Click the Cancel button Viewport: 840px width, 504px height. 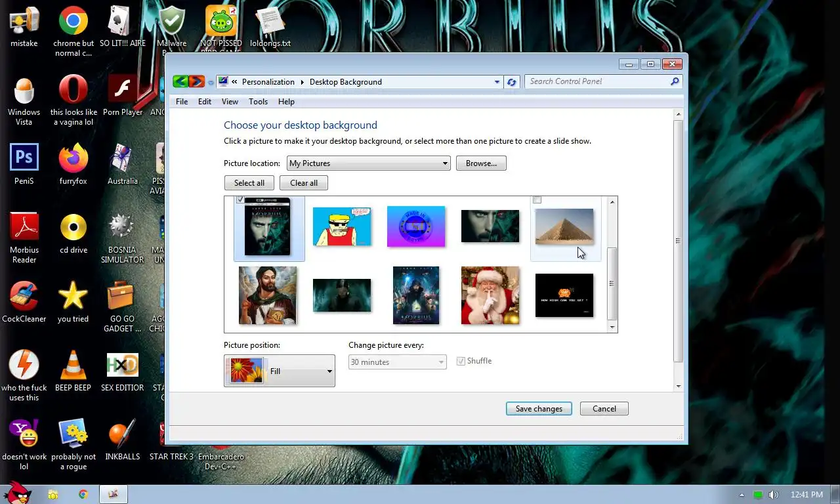tap(604, 409)
